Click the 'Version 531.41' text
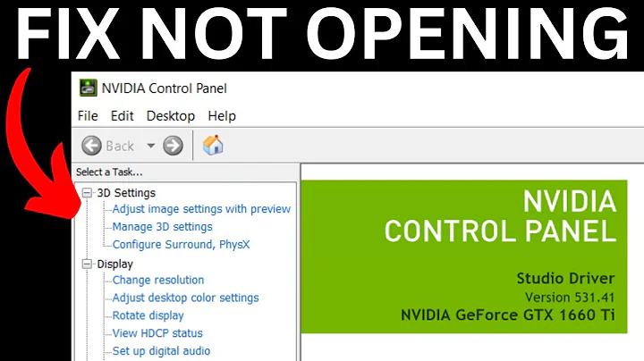This screenshot has height=361, width=644. 570,298
